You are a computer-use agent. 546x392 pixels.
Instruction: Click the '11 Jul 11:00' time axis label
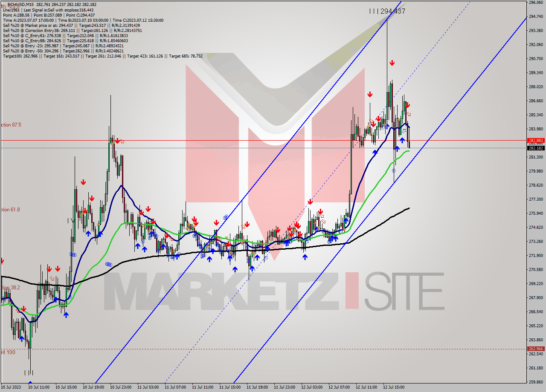coord(203,387)
